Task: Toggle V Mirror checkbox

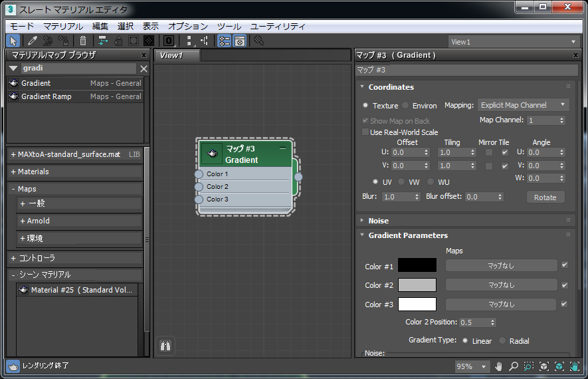Action: 488,166
